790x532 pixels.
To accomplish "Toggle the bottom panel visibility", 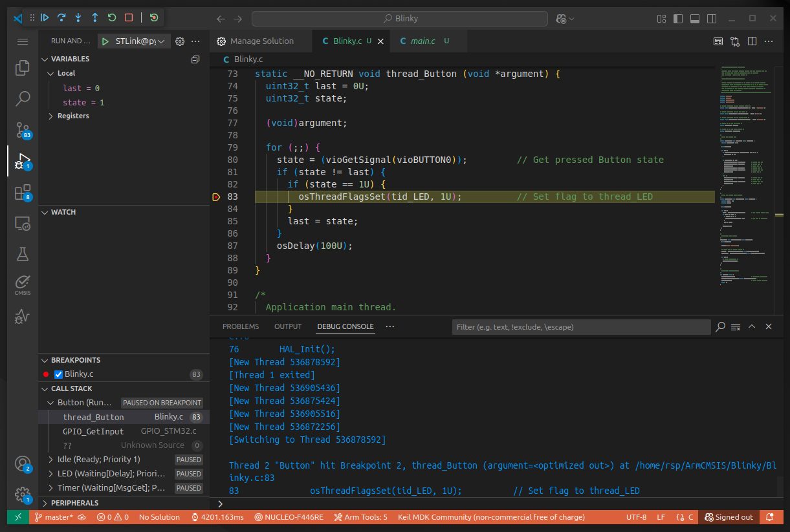I will point(694,19).
